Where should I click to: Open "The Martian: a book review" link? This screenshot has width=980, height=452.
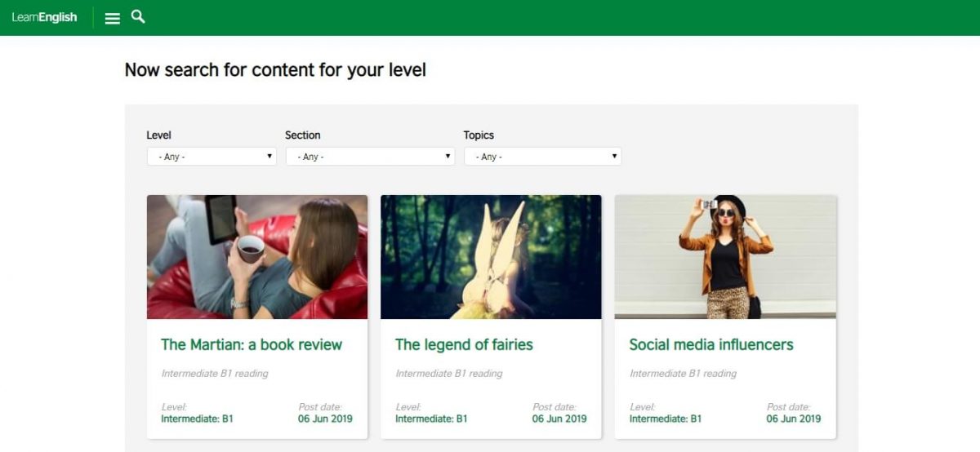pos(252,344)
